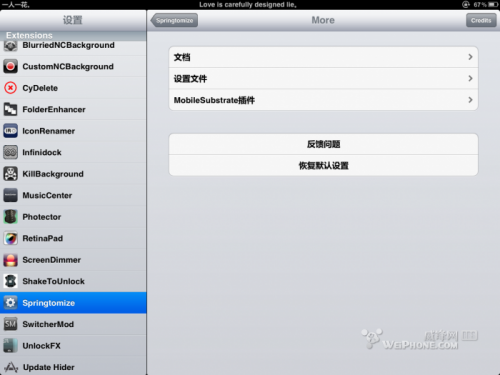Viewport: 500px width, 375px height.
Task: Go back to Springtomize
Action: [174, 20]
